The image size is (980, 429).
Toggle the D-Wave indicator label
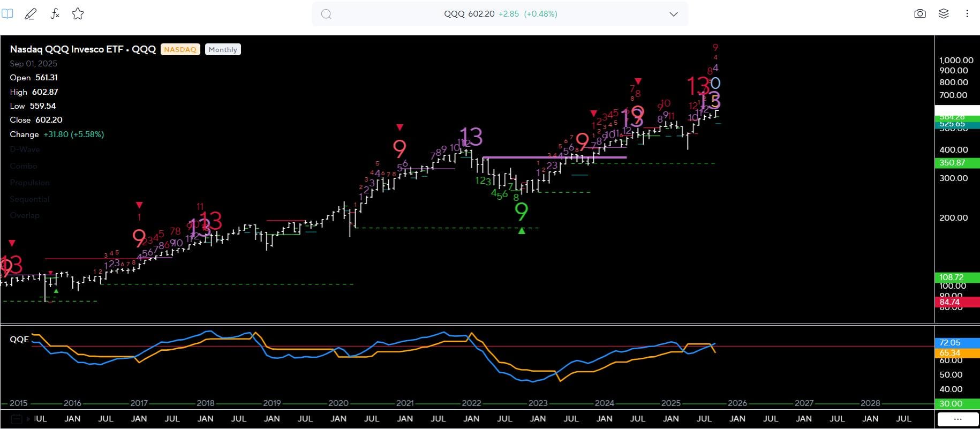[x=25, y=149]
